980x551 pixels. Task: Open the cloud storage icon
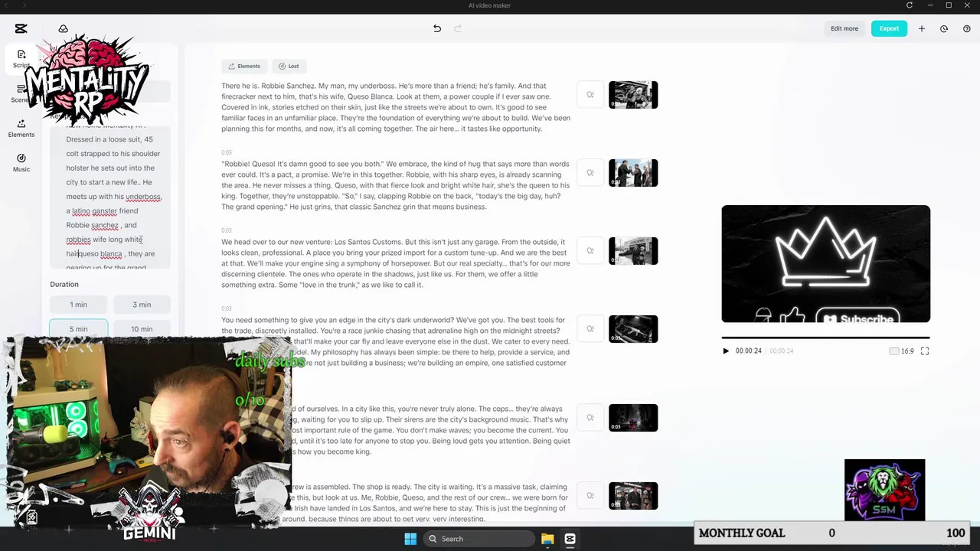pyautogui.click(x=64, y=28)
